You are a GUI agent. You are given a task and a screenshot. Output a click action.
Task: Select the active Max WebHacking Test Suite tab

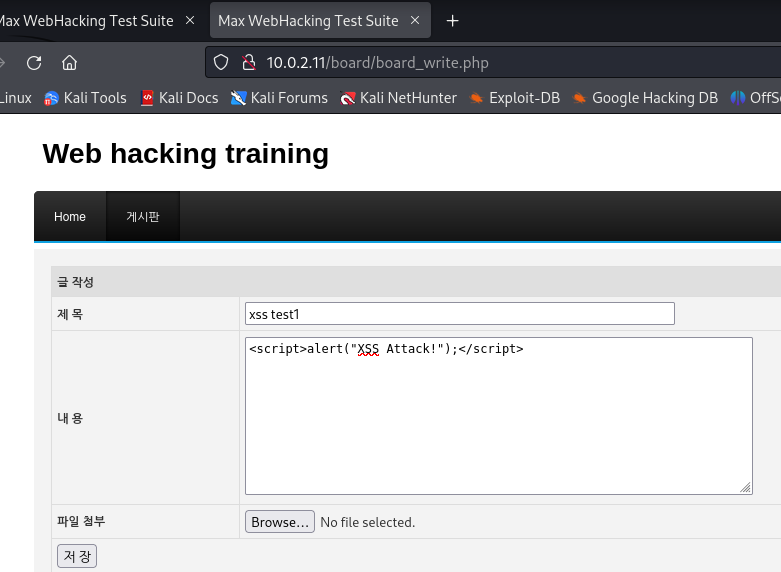coord(320,20)
